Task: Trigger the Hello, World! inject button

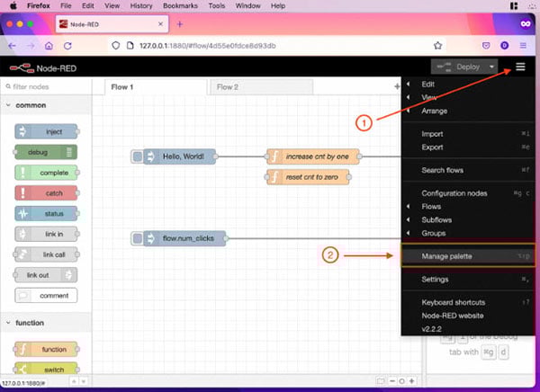Action: coord(137,156)
